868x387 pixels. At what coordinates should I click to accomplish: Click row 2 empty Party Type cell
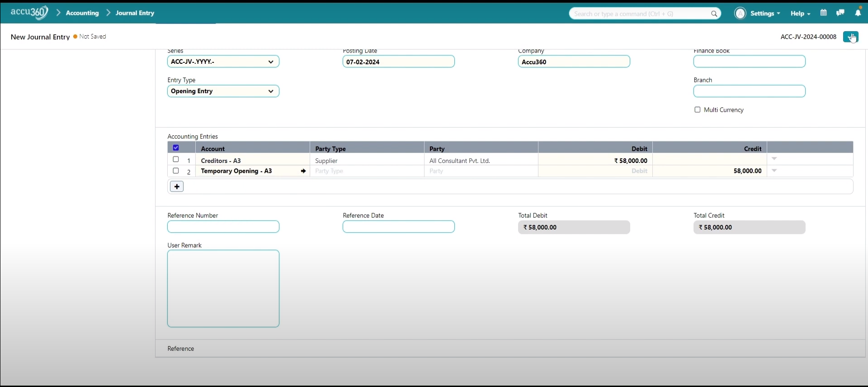pos(367,171)
